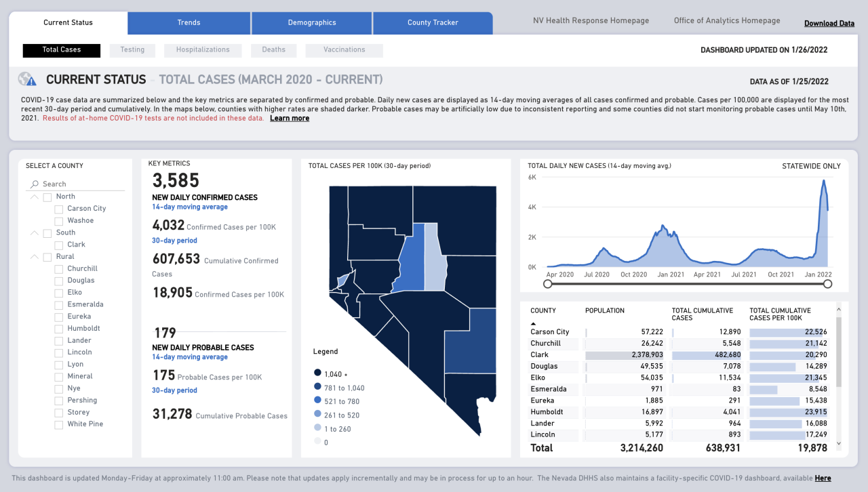The width and height of the screenshot is (868, 492).
Task: Click the 521 to 780 legend dot
Action: pos(317,401)
